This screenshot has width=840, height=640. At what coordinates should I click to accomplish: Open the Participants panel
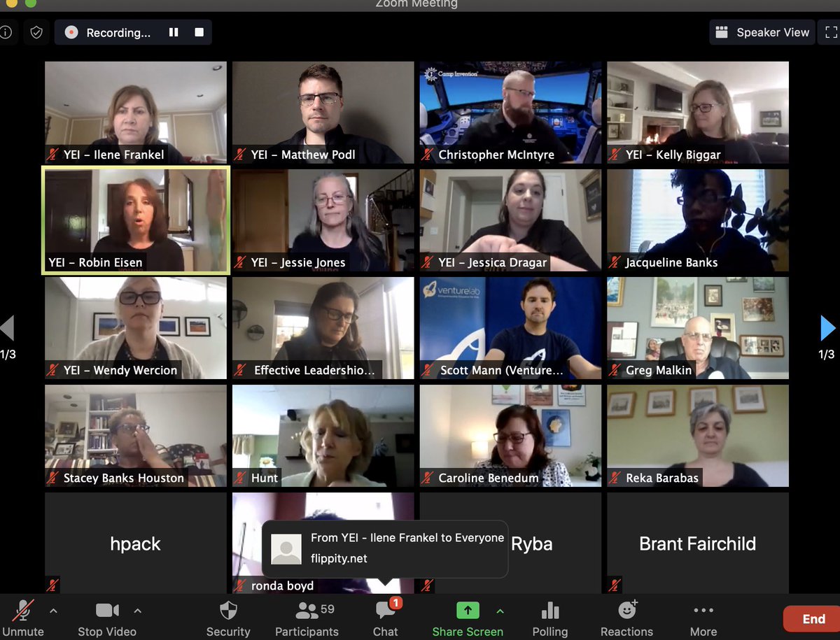[307, 619]
